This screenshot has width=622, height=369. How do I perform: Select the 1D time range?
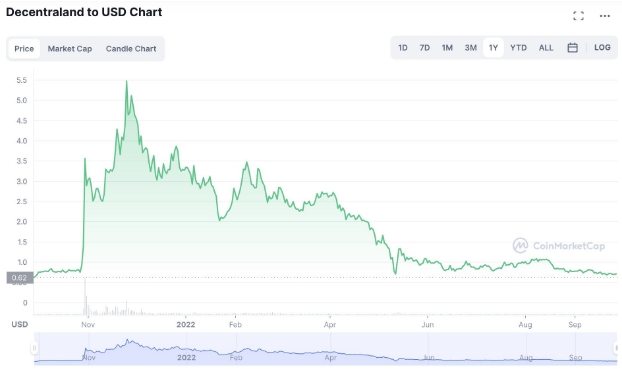403,48
